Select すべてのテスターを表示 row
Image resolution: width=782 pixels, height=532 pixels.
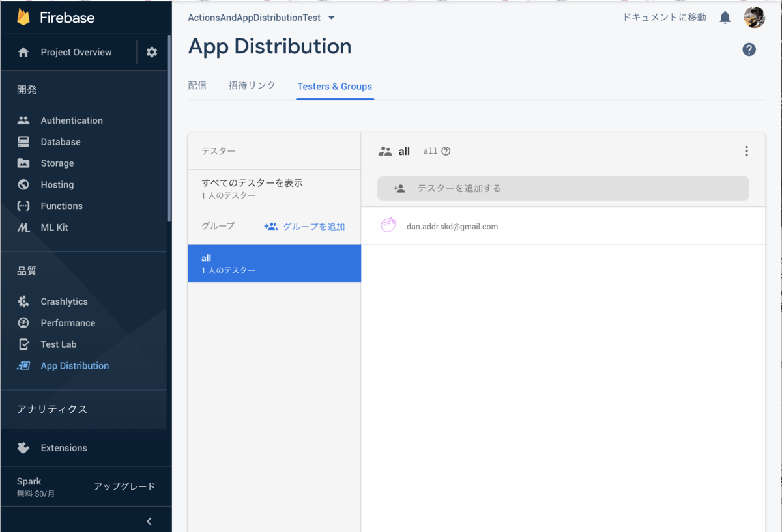tap(274, 188)
